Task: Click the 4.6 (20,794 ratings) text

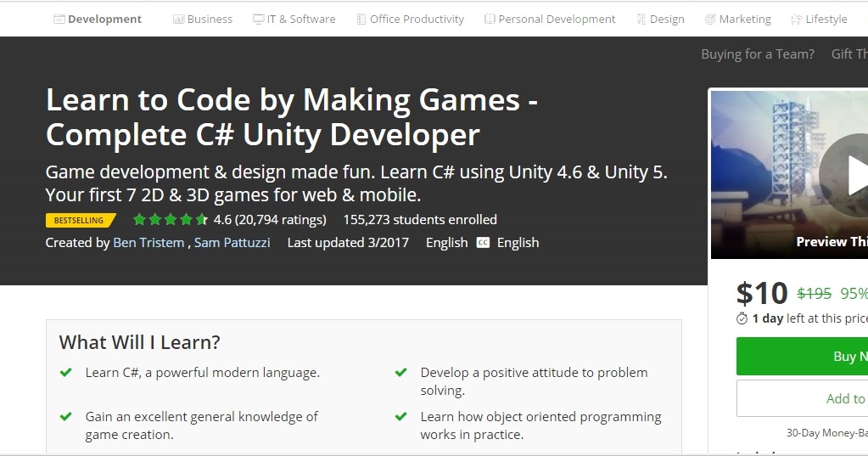Action: (270, 220)
